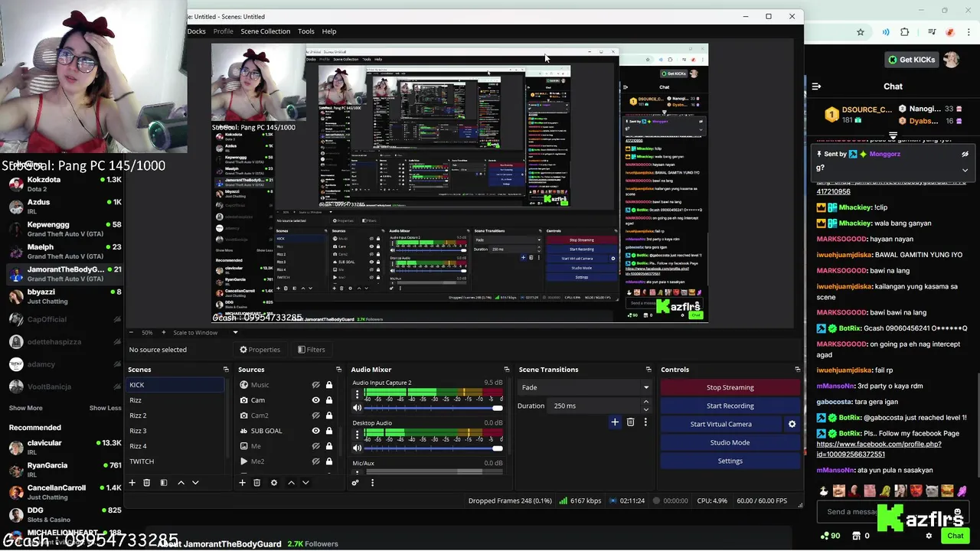Collapse the Kick chat panel icon
This screenshot has height=551, width=980.
click(816, 86)
